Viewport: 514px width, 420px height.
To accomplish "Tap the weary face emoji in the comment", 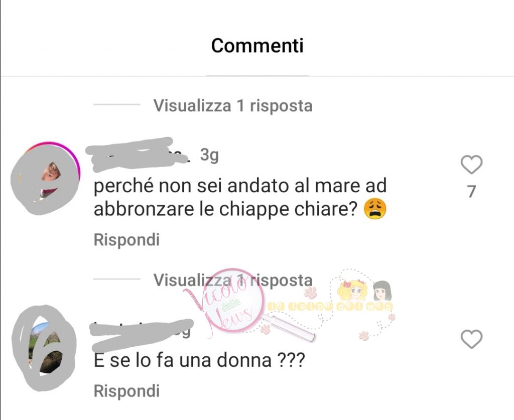I will [x=375, y=209].
